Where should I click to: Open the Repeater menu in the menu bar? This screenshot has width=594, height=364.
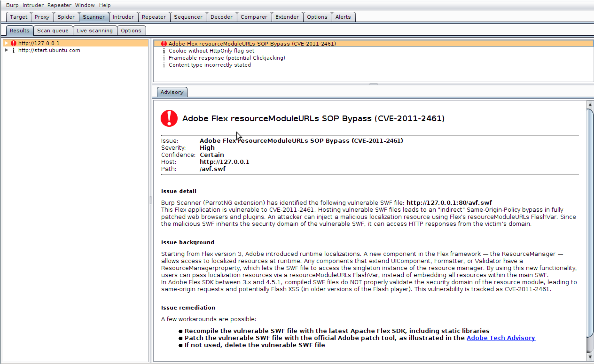point(59,5)
